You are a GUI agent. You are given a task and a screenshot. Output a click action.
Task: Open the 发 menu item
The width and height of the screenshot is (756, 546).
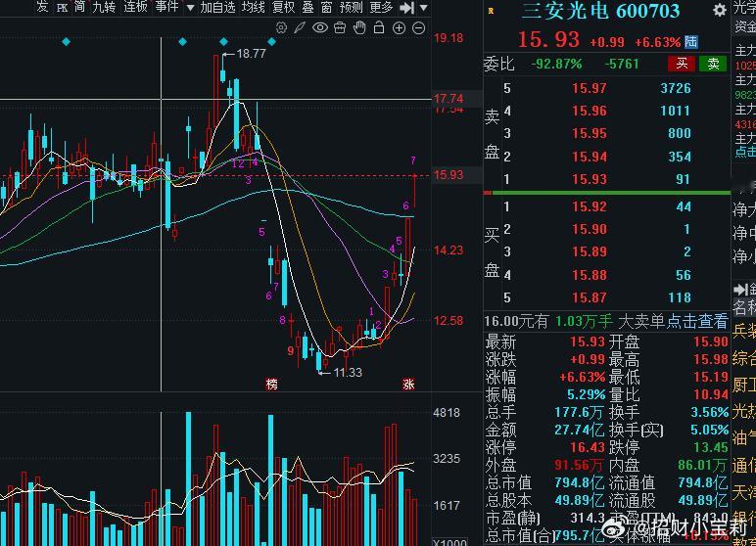click(x=42, y=7)
